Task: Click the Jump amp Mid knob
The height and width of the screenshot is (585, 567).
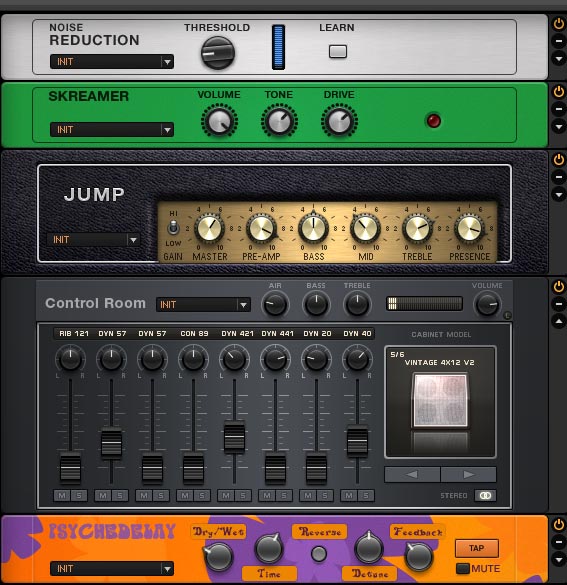Action: [x=365, y=228]
